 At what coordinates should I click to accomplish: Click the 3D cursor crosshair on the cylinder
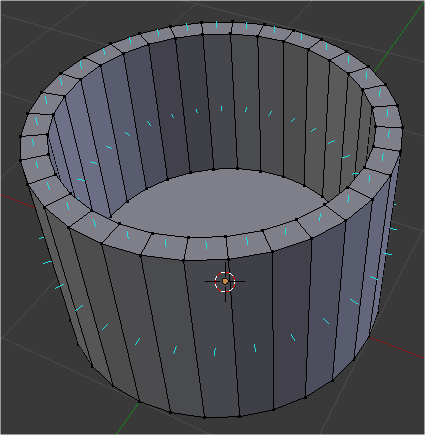coord(225,282)
